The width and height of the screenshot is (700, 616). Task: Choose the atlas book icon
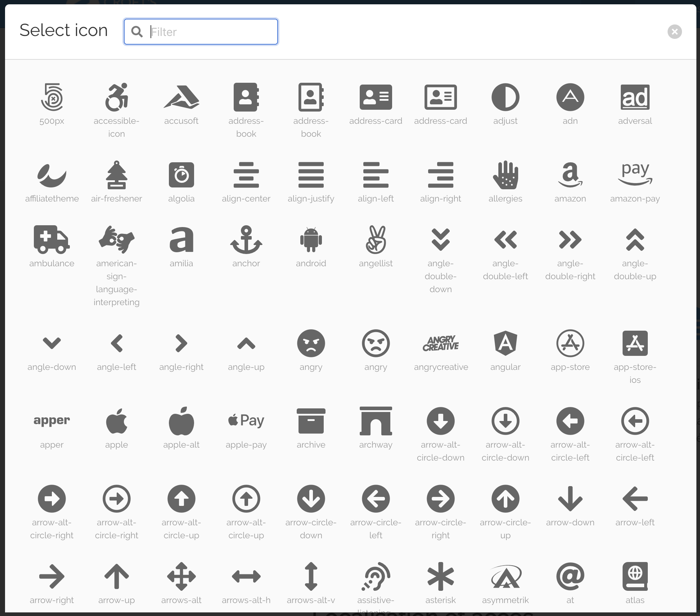click(635, 576)
